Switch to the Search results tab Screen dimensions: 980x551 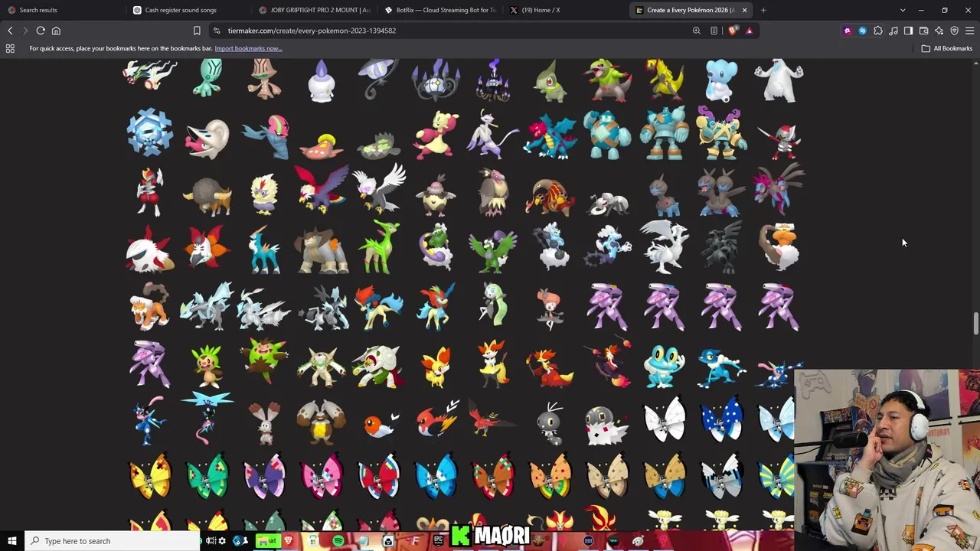click(61, 10)
